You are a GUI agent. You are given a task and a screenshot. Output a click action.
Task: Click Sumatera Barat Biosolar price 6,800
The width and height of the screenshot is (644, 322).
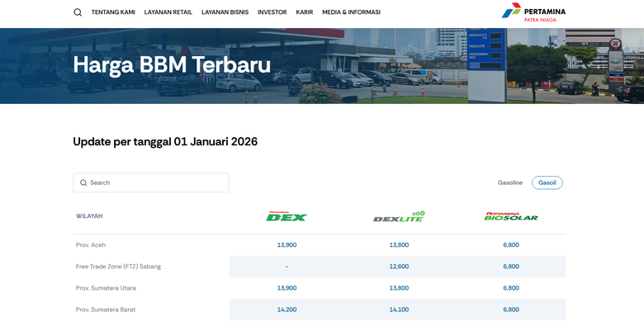click(511, 310)
